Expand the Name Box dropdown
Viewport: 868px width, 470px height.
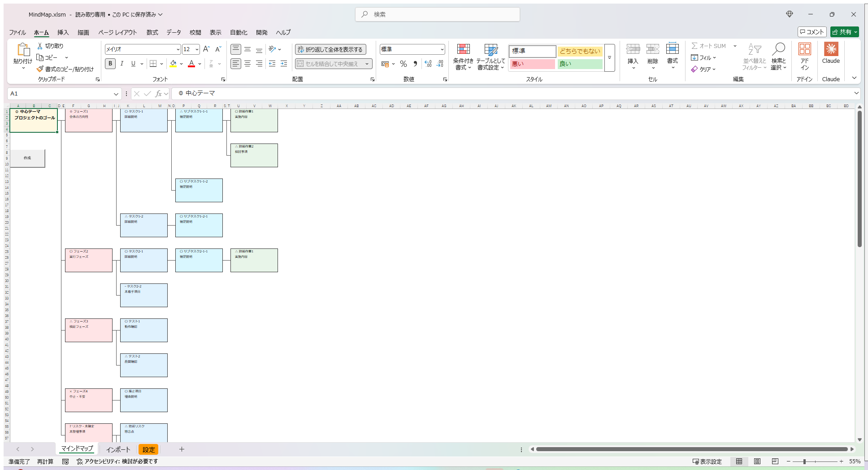tap(116, 94)
